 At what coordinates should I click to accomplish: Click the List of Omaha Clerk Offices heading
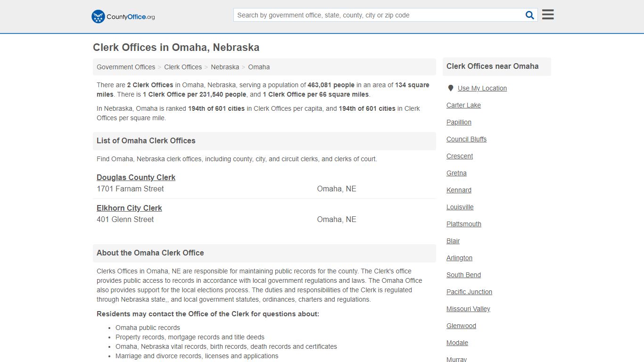pos(146,140)
